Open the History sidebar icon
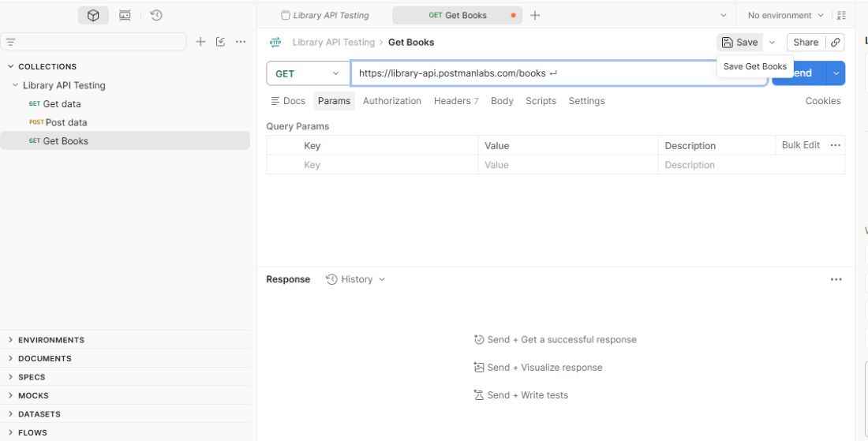The image size is (868, 441). click(156, 16)
